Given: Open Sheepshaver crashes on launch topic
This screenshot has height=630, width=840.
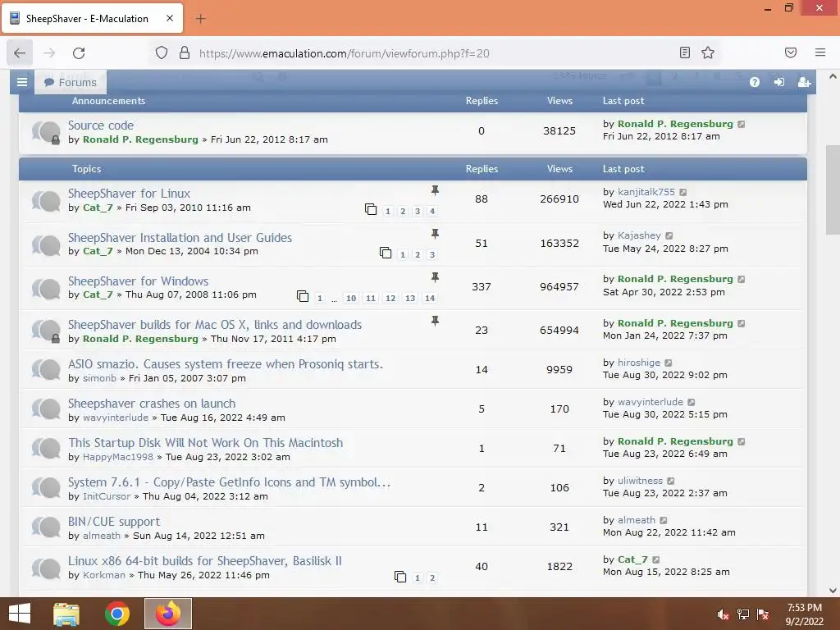Looking at the screenshot, I should click(152, 404).
